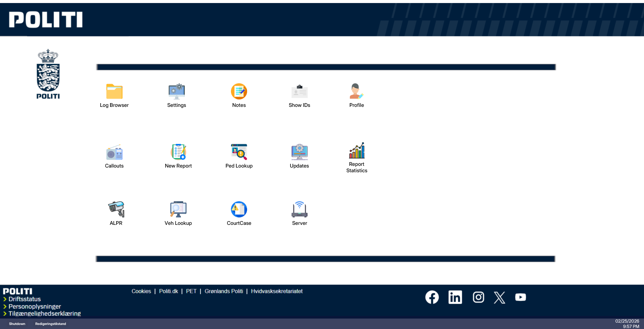Image resolution: width=644 pixels, height=329 pixels.
Task: Open the Server router icon
Action: [x=299, y=209]
